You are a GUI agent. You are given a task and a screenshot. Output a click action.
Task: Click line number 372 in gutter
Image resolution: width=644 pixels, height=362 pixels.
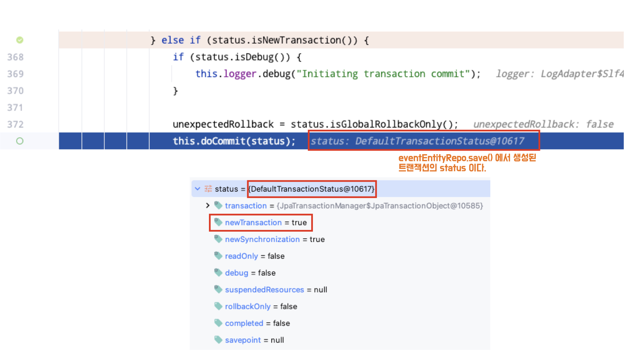pyautogui.click(x=15, y=124)
